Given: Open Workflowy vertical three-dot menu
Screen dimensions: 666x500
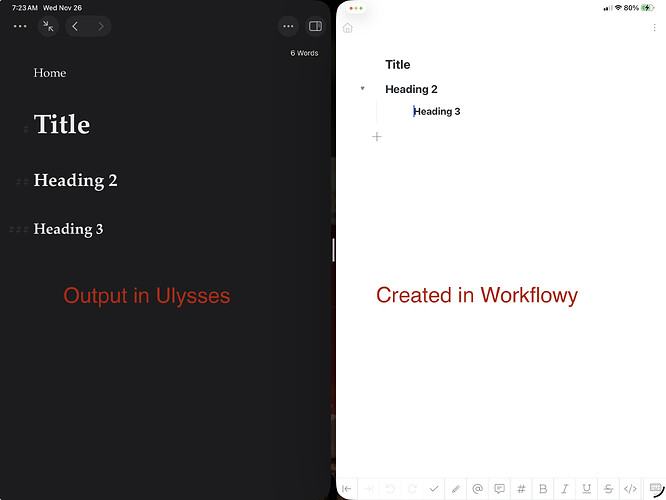Looking at the screenshot, I should click(x=655, y=28).
